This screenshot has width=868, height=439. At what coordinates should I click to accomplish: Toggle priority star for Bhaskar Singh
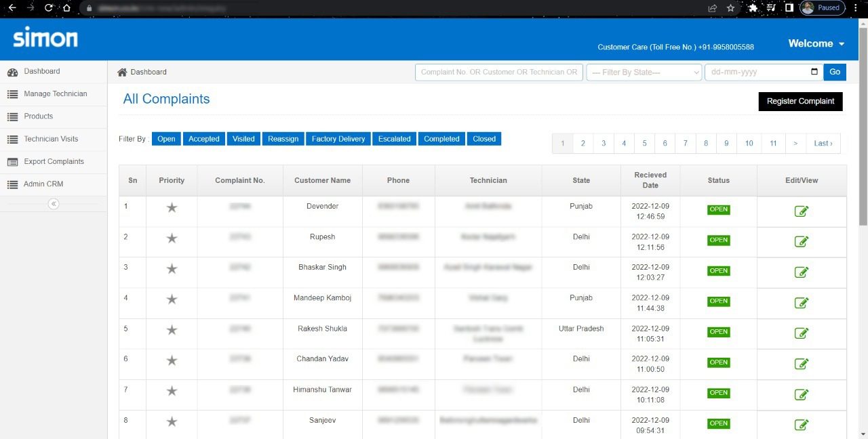click(x=172, y=269)
